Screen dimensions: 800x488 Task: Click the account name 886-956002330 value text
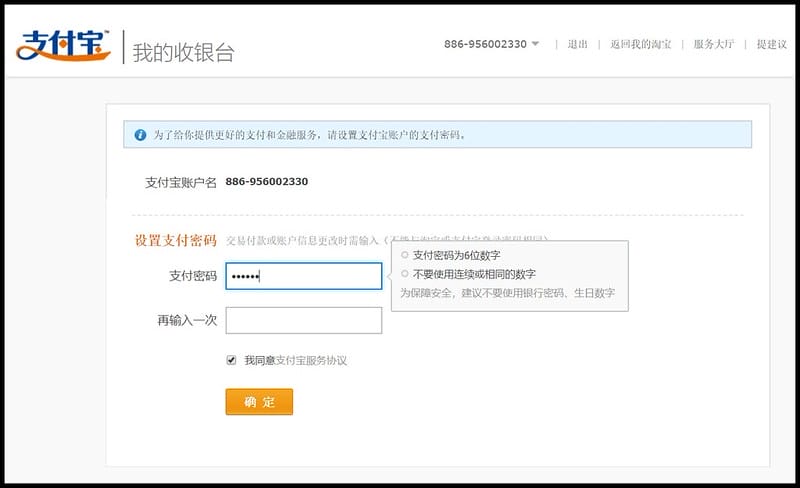(x=267, y=182)
